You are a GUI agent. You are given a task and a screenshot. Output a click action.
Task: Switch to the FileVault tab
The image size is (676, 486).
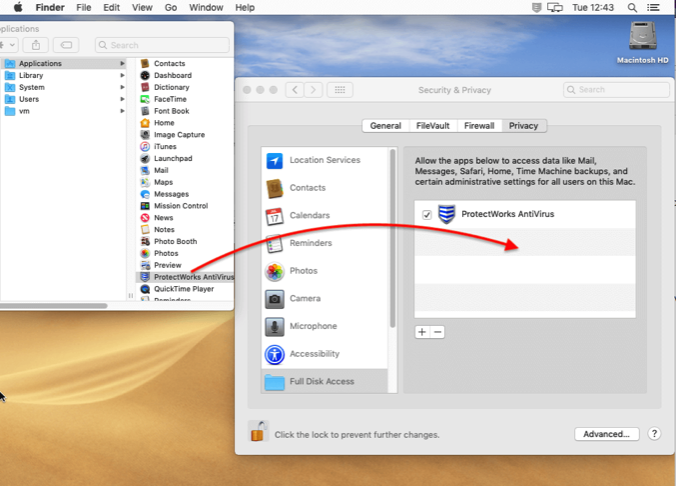(433, 125)
